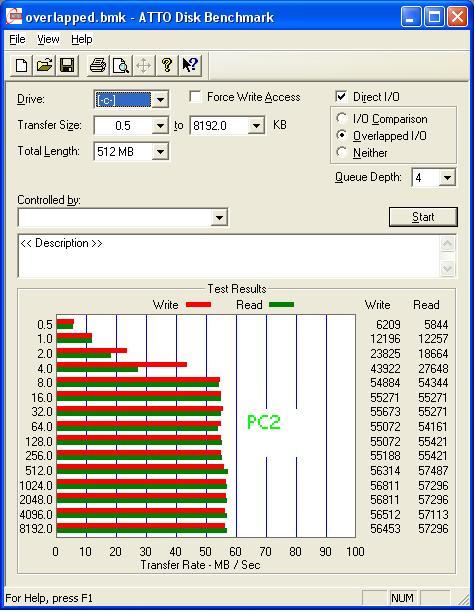Click the read value 18664
Image resolution: width=475 pixels, height=612 pixels.
tap(433, 354)
